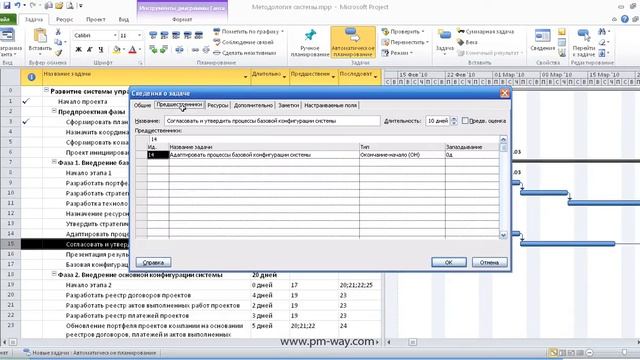The height and width of the screenshot is (360, 640).
Task: Collapse Предпроектная фаза summary task
Action: point(54,111)
